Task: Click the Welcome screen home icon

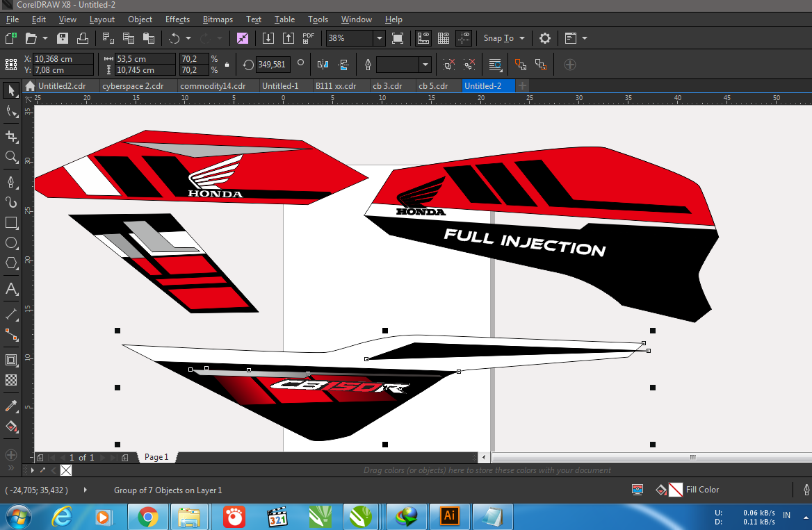Action: pyautogui.click(x=30, y=86)
